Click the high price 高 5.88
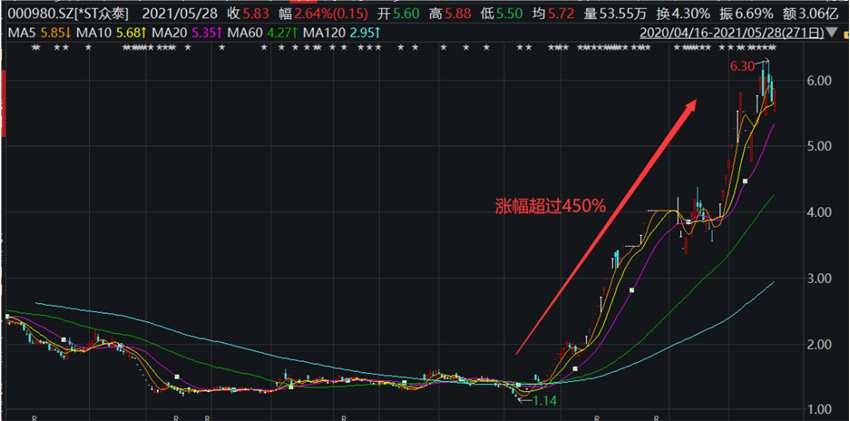The height and width of the screenshot is (421, 850). click(452, 12)
